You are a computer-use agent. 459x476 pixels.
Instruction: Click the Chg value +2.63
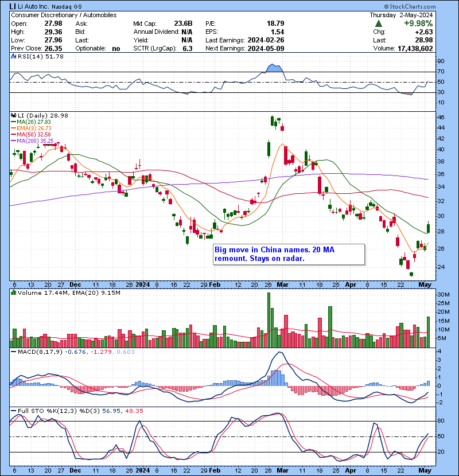[x=423, y=32]
